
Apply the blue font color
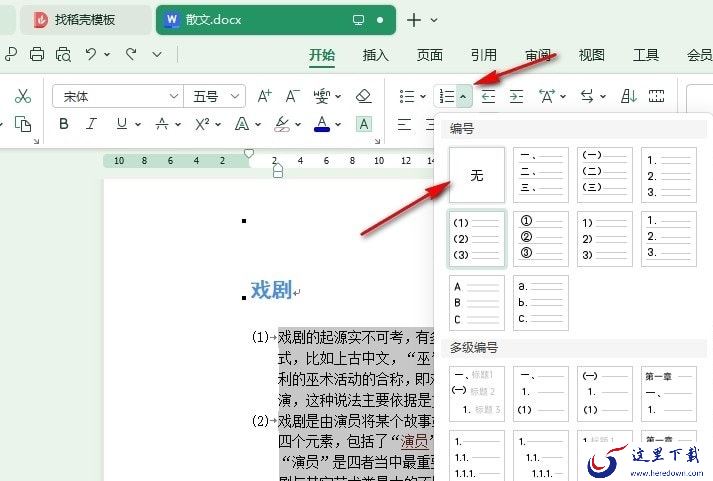pos(322,124)
